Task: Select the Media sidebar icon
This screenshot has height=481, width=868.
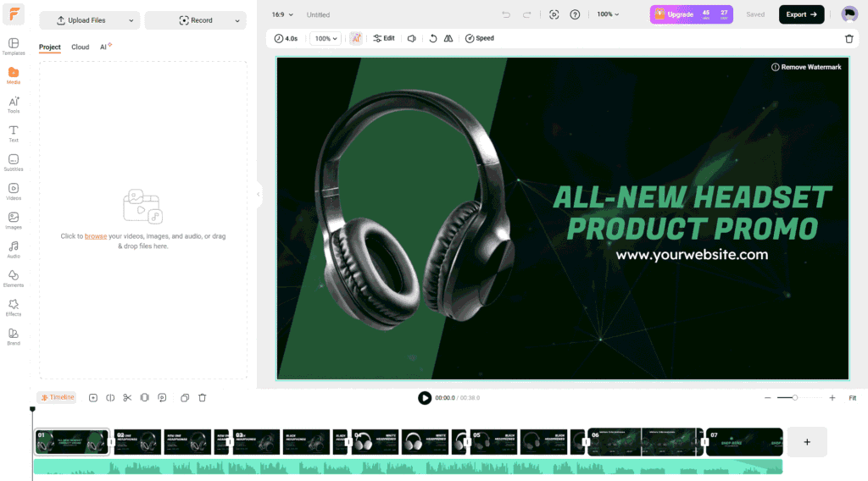Action: click(14, 75)
